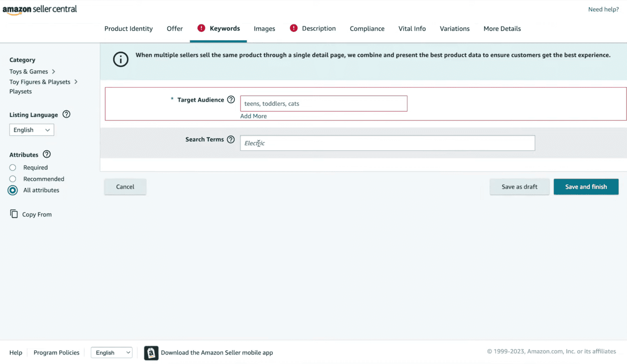Screen dimensions: 627x364
Task: Open the footer language dropdown
Action: (x=112, y=353)
